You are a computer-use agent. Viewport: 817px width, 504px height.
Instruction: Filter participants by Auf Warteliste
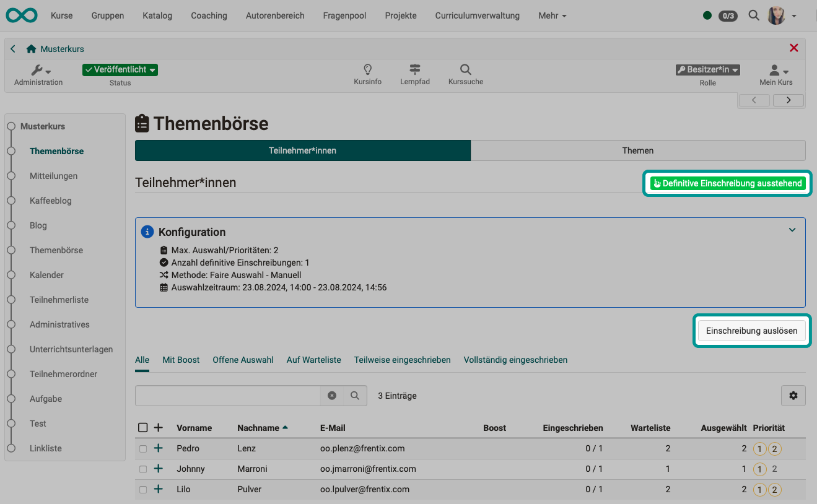point(313,360)
